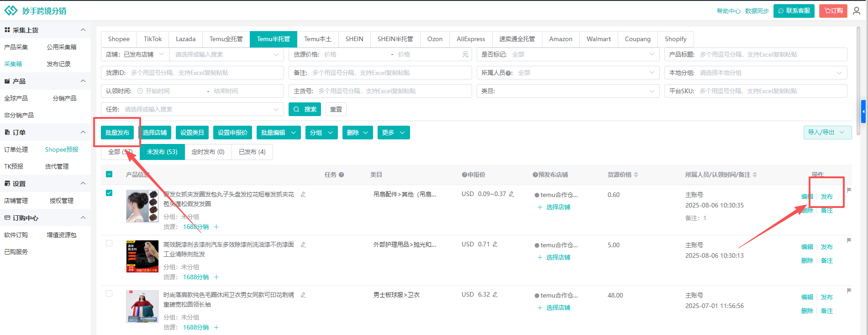Viewport: 868px width, 335px height.
Task: Click help icon next to 任务 column header
Action: [x=341, y=175]
